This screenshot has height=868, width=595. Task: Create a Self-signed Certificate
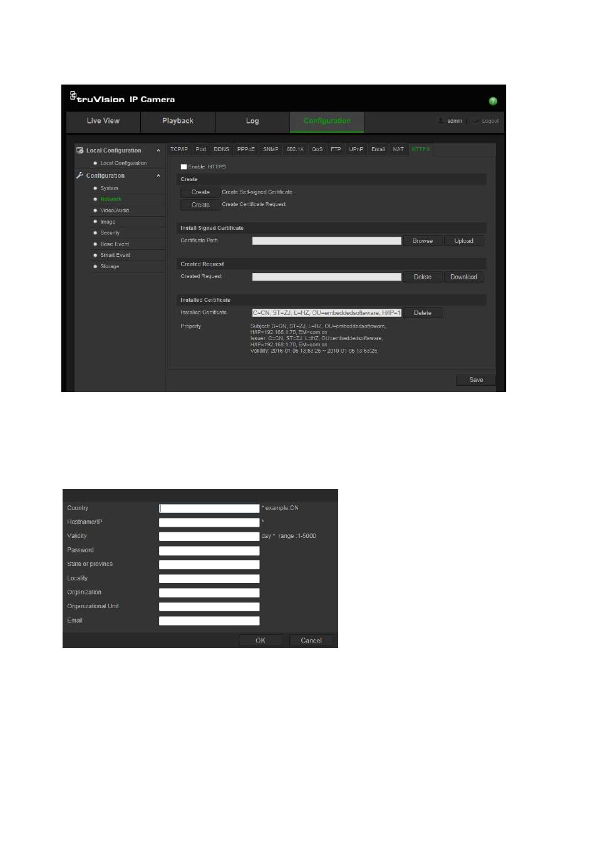pyautogui.click(x=200, y=192)
